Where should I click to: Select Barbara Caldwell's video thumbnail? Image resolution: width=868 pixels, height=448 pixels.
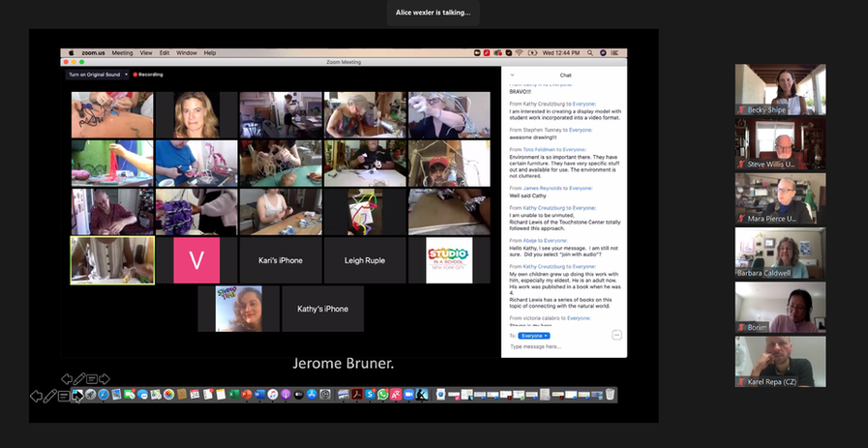(x=780, y=253)
